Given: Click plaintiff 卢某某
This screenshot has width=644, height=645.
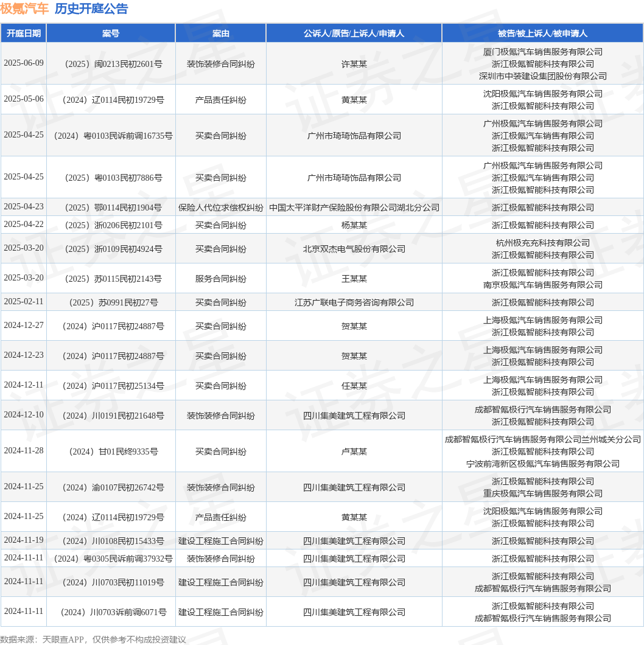Looking at the screenshot, I should coord(354,451).
